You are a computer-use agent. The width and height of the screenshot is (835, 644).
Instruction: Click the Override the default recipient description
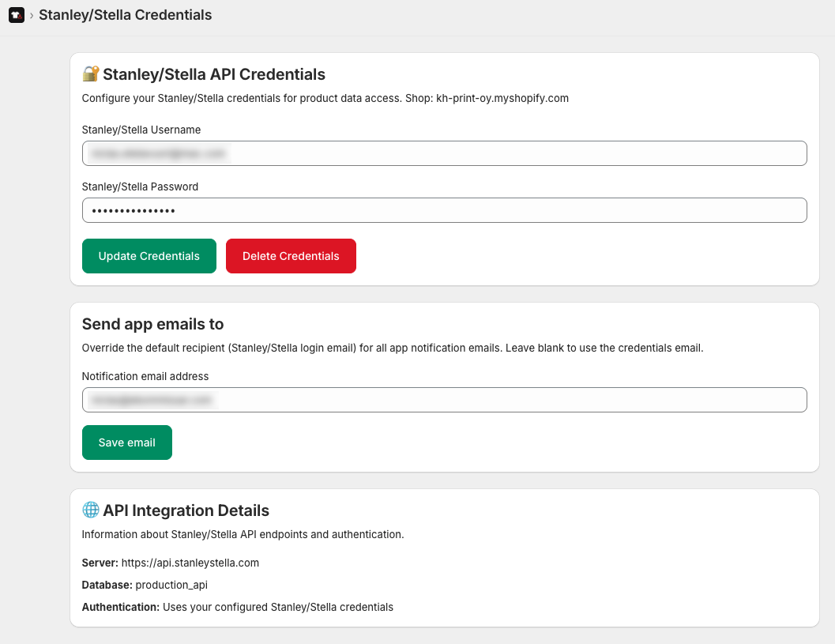click(393, 348)
